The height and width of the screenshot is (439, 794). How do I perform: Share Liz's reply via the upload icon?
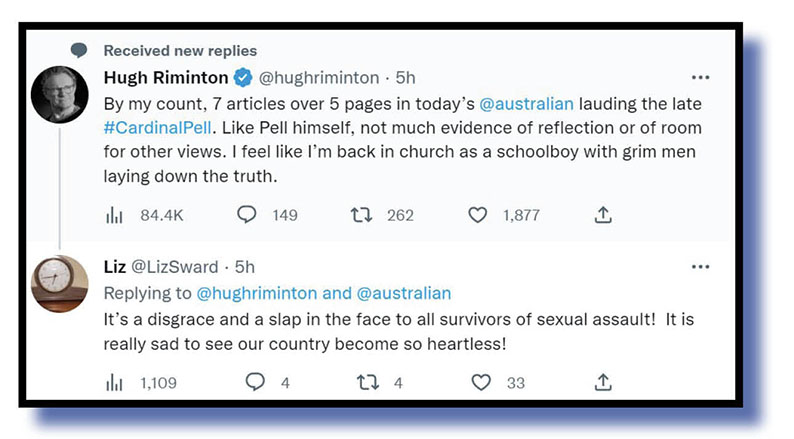(x=602, y=381)
